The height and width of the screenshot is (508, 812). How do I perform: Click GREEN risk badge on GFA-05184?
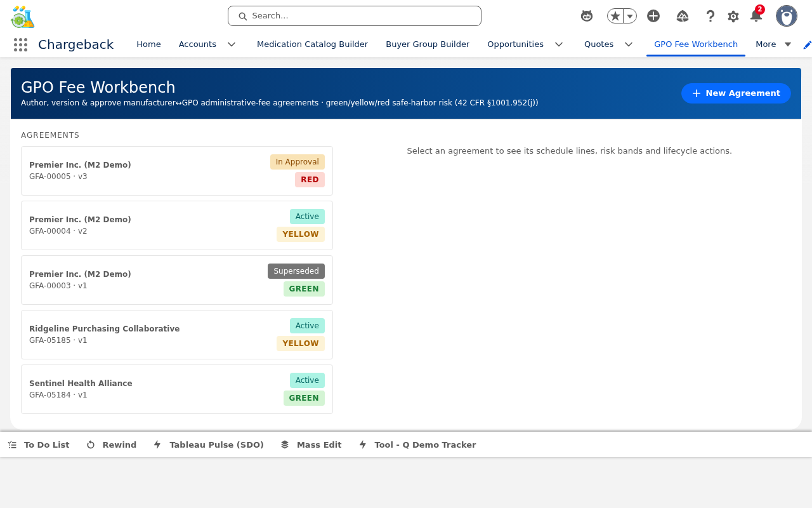click(304, 398)
